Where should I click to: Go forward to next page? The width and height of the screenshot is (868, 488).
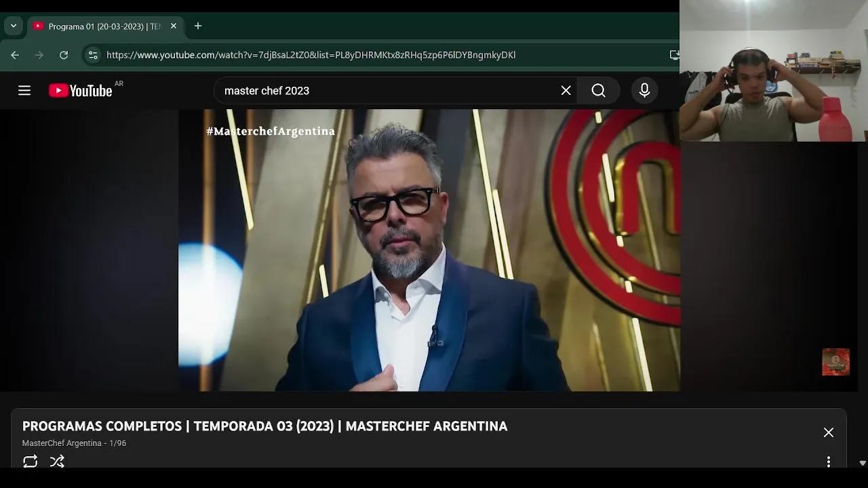point(39,55)
